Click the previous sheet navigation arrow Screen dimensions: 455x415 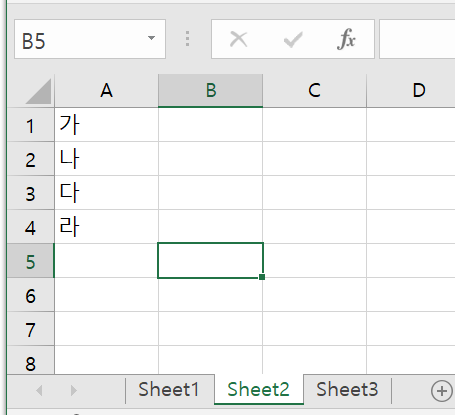tap(39, 390)
